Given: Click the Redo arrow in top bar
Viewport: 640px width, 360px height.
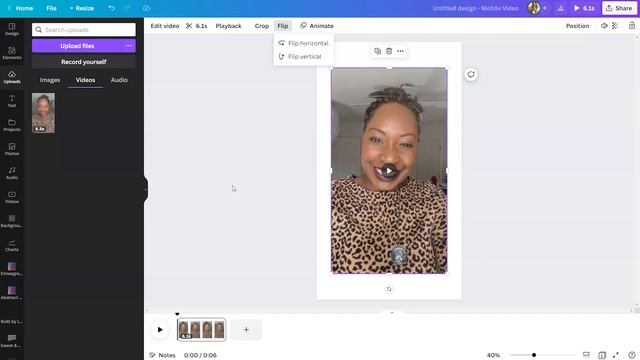Looking at the screenshot, I should point(127,8).
